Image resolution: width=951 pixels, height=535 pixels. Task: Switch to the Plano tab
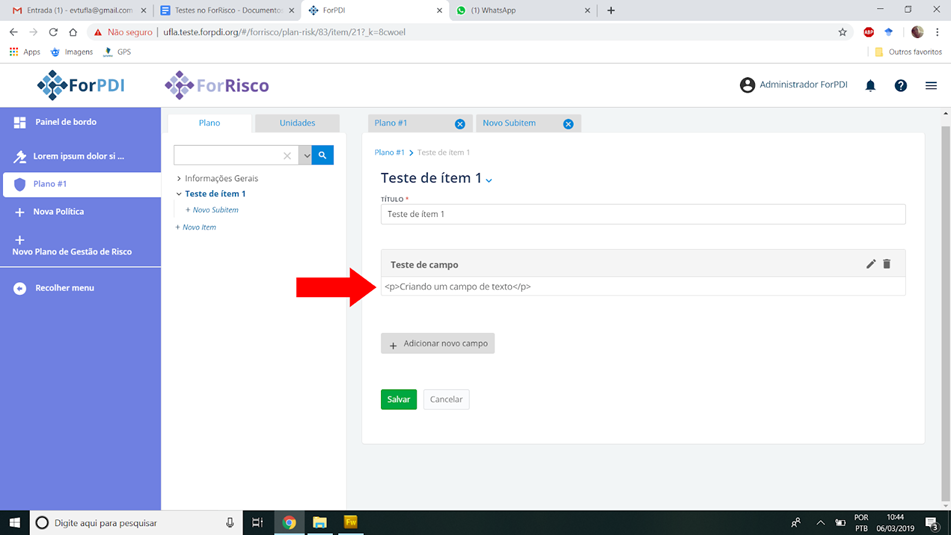209,123
